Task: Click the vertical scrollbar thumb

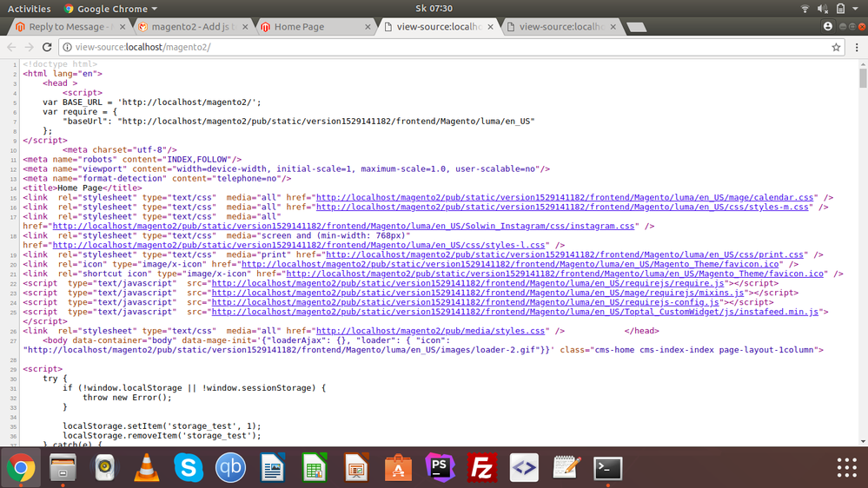Action: [863, 78]
